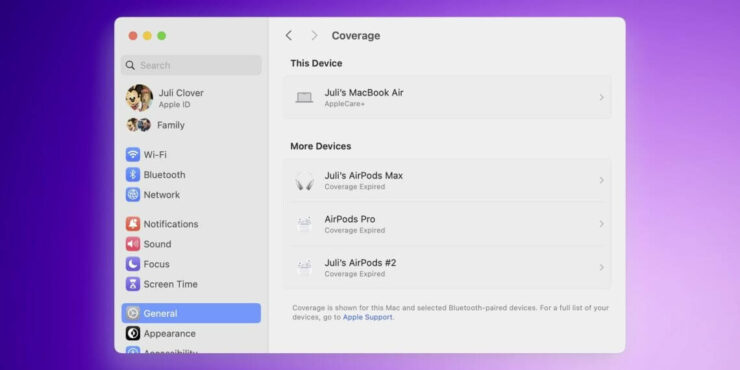Click Coverage Expired under AirPods Pro

(354, 230)
